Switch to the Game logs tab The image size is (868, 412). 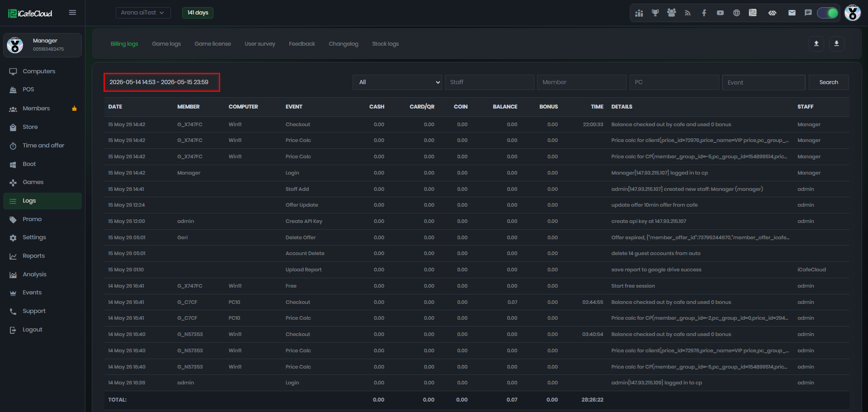[166, 44]
